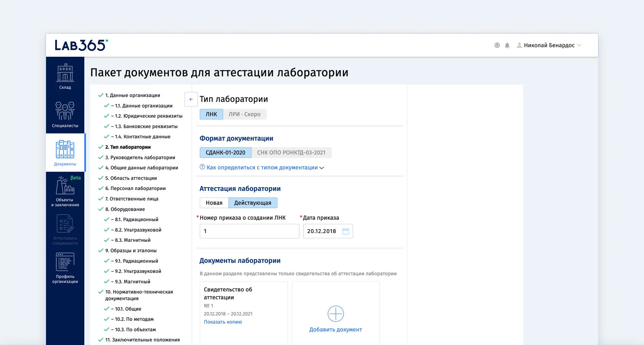The height and width of the screenshot is (345, 644).
Task: Go to 5. Область аттестации
Action: [x=131, y=178]
